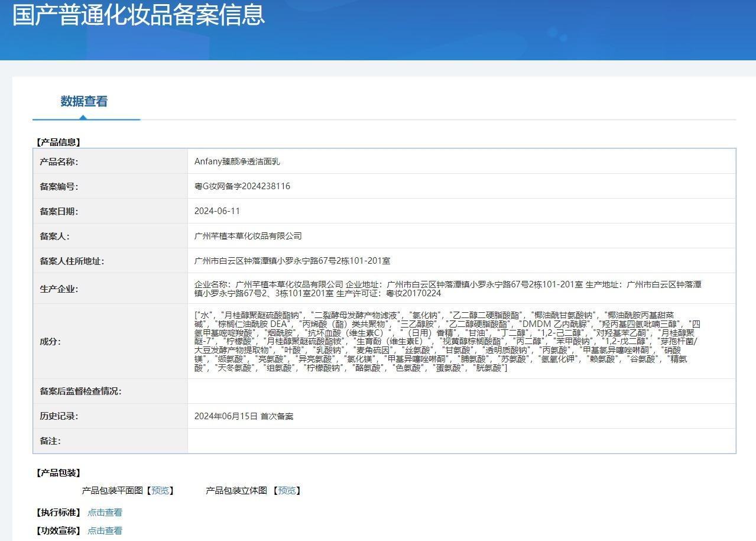Image resolution: width=756 pixels, height=541 pixels.
Task: Click the 【执行标准】 label
Action: (57, 513)
